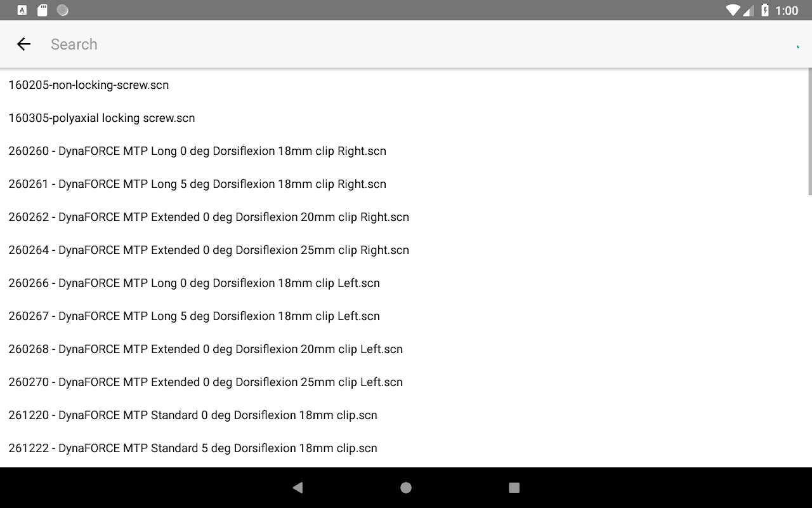Tap the cellular signal status icon

749,10
